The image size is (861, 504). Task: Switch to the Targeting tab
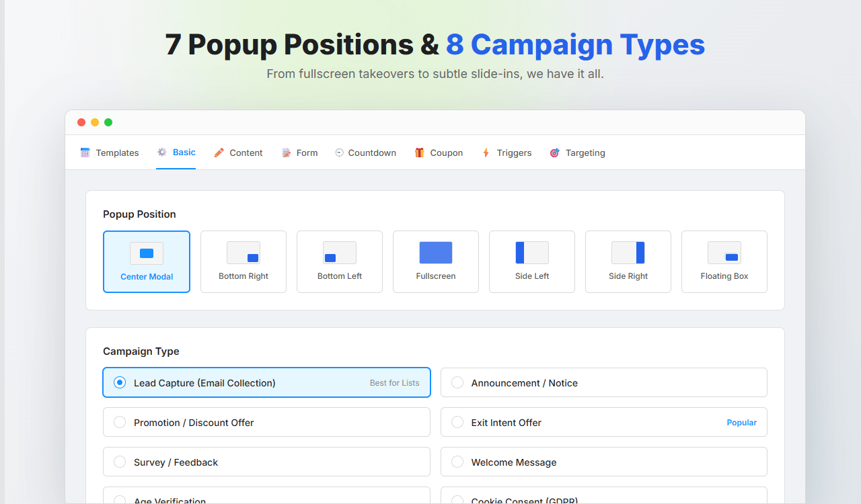coord(577,153)
